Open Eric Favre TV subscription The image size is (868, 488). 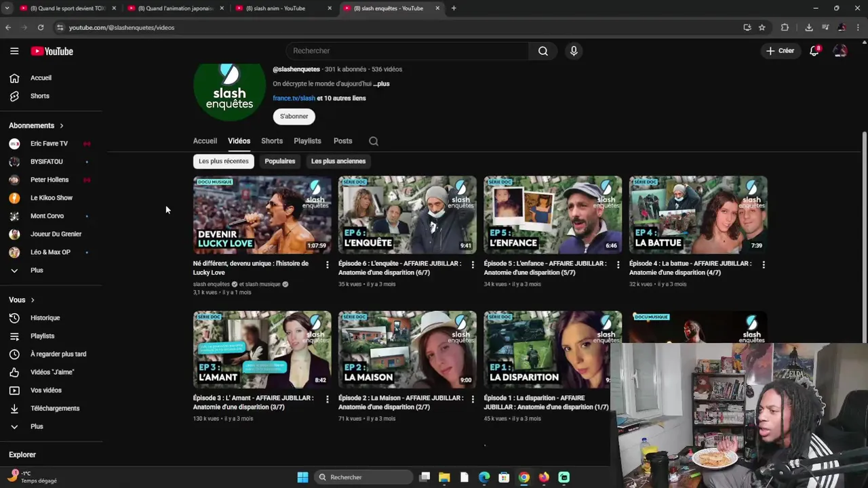(49, 144)
